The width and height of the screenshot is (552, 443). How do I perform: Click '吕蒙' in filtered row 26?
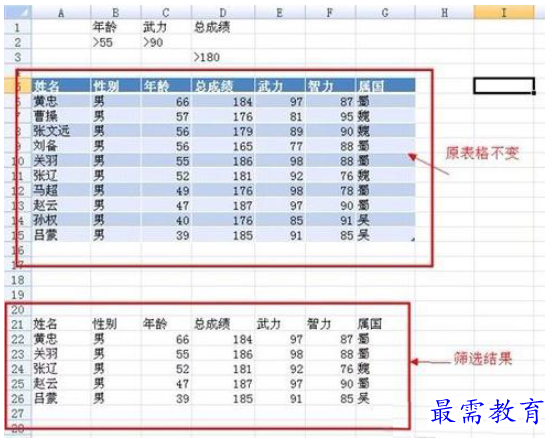61,399
